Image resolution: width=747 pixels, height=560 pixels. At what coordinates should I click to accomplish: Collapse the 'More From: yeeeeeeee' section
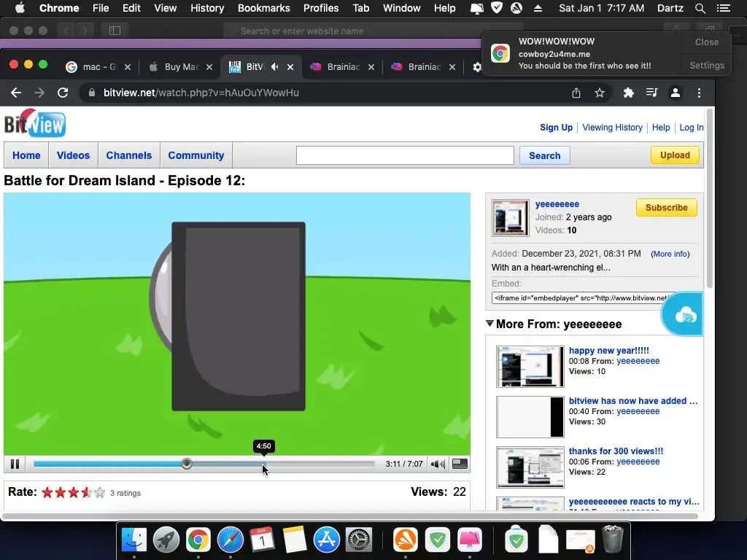[489, 323]
